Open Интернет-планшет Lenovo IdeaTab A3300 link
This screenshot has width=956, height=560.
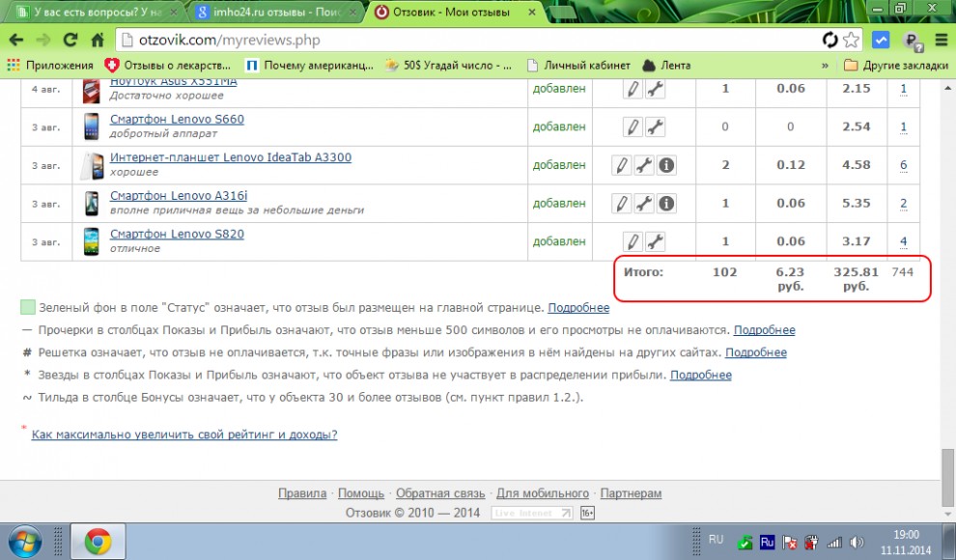tap(231, 157)
